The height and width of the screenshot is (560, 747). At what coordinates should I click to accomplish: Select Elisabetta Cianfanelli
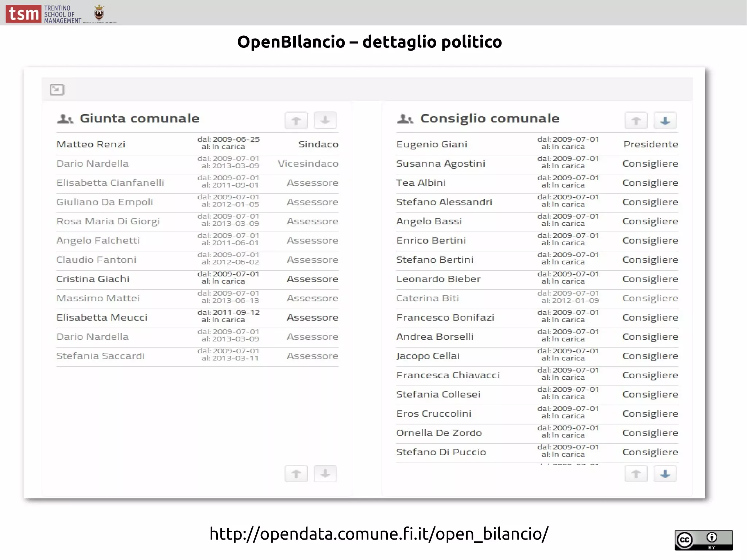pos(110,183)
